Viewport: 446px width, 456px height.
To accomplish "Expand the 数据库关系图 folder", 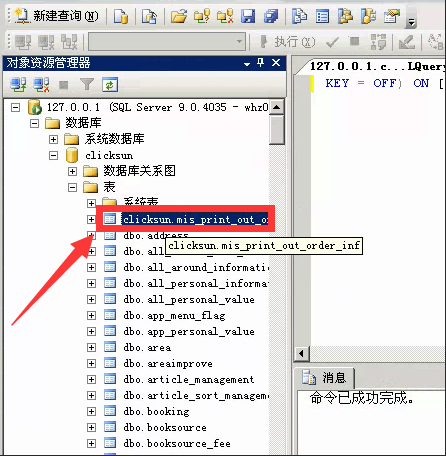I will (x=72, y=171).
